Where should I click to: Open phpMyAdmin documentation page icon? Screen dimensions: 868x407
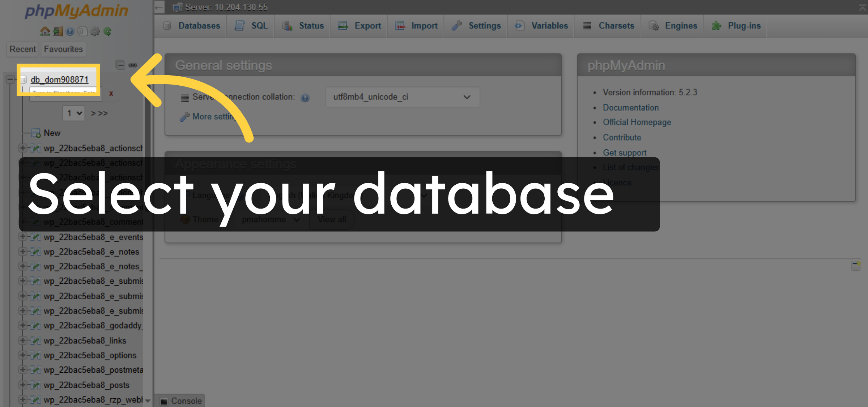[82, 31]
